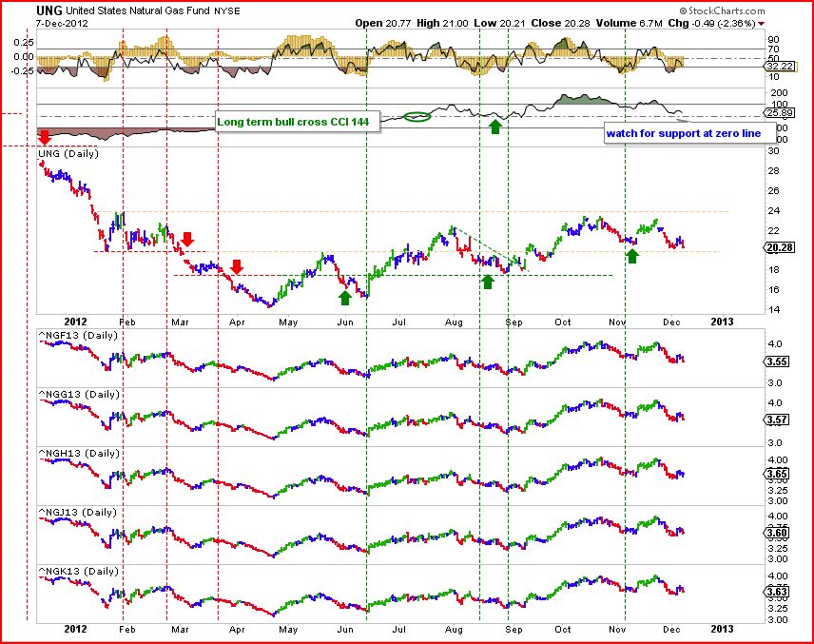Image resolution: width=814 pixels, height=644 pixels.
Task: Click the NYSE exchange label
Action: (x=227, y=11)
